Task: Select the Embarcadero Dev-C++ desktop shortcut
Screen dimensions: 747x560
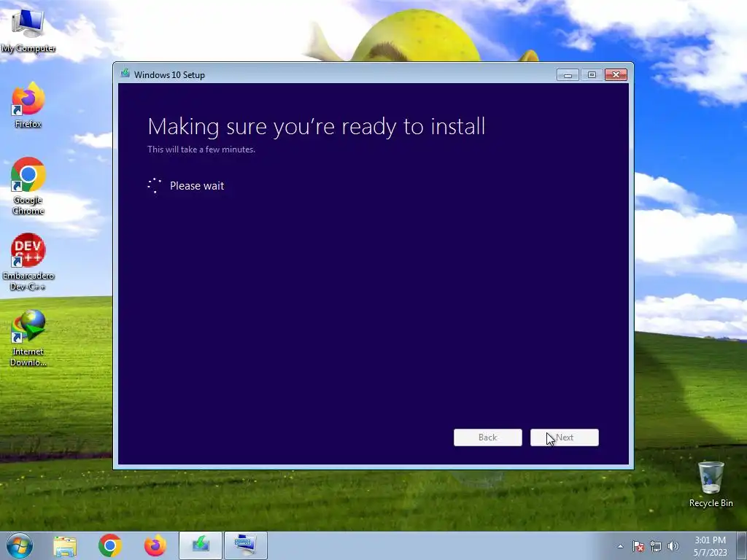Action: point(28,262)
